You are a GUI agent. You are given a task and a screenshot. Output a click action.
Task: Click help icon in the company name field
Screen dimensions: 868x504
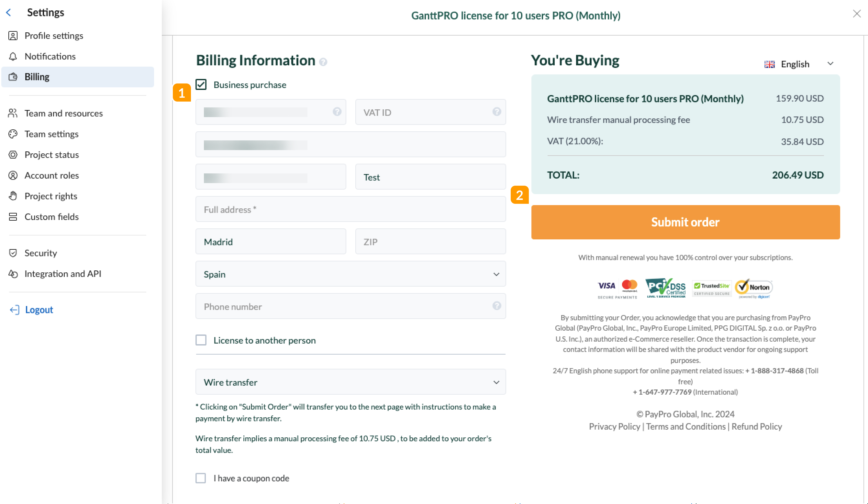coord(337,112)
